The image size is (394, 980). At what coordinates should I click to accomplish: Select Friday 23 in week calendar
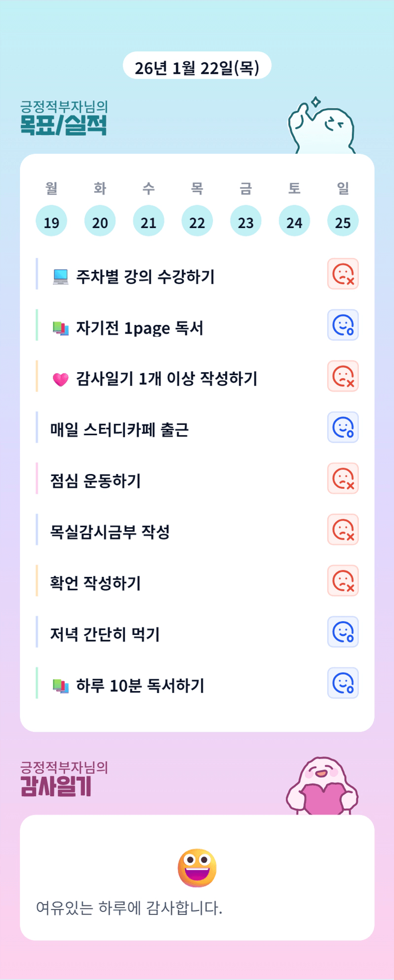pos(246,221)
